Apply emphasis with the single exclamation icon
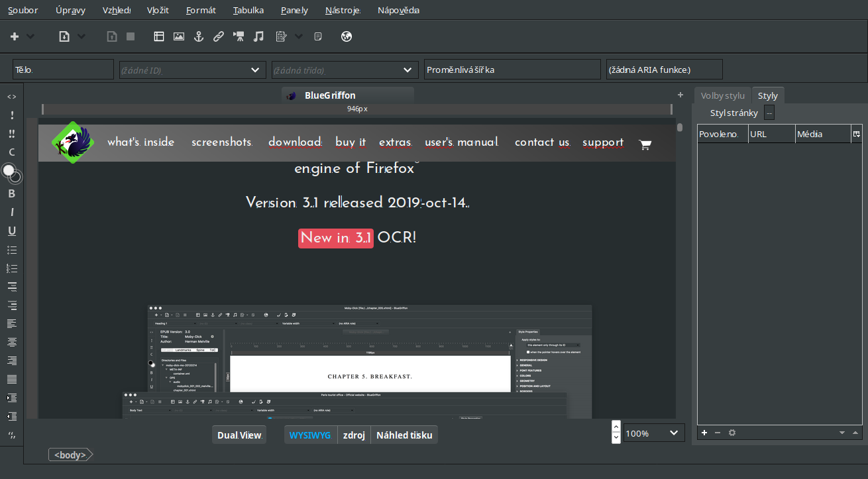The width and height of the screenshot is (868, 479). [x=12, y=115]
